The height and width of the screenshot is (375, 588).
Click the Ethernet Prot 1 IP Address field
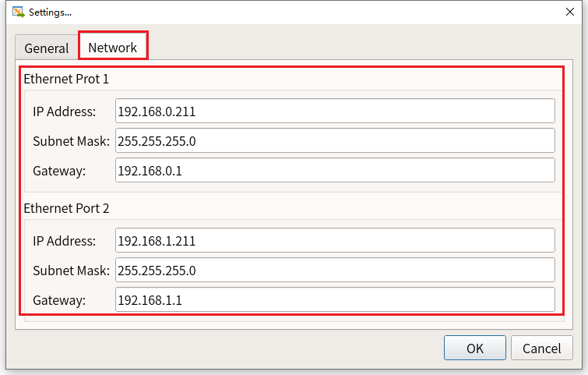pyautogui.click(x=335, y=111)
